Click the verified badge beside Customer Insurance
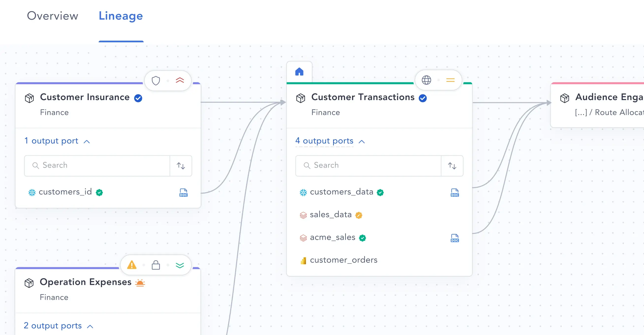 tap(138, 98)
